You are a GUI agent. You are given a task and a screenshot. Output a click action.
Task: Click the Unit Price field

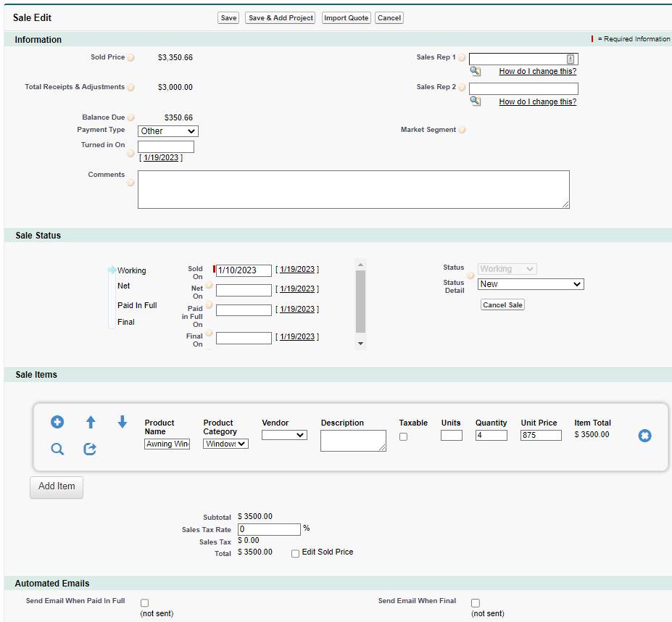[x=542, y=435]
